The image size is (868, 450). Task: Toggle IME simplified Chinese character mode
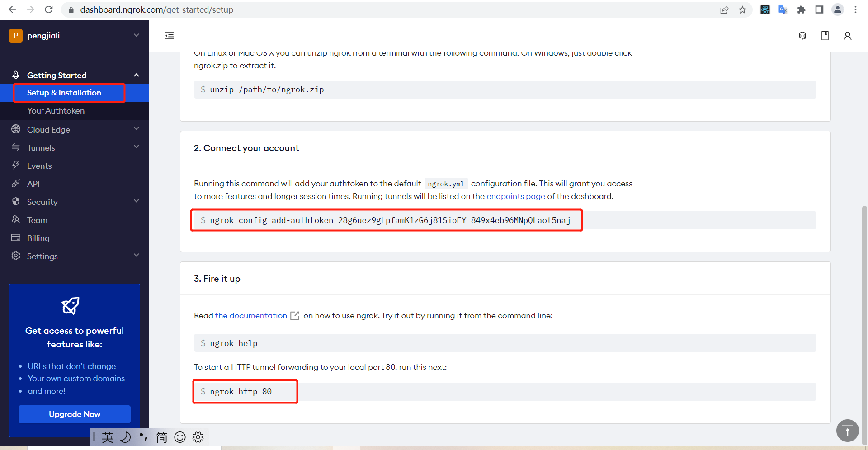161,437
